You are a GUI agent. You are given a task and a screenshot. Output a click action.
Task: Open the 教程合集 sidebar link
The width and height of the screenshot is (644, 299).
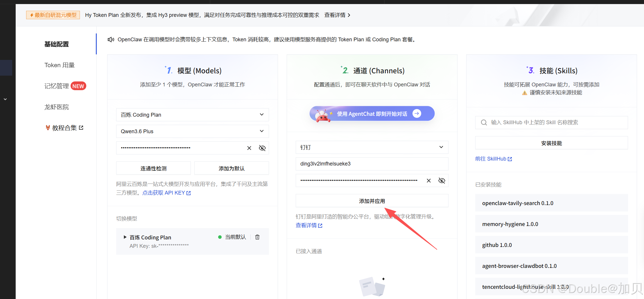click(x=64, y=128)
